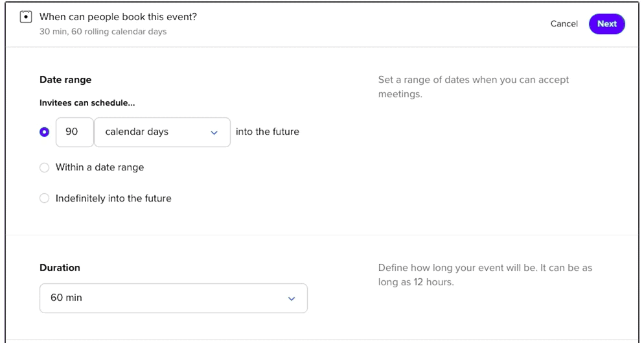This screenshot has height=343, width=644.
Task: Click the '60 min' text in Duration field
Action: tap(66, 298)
